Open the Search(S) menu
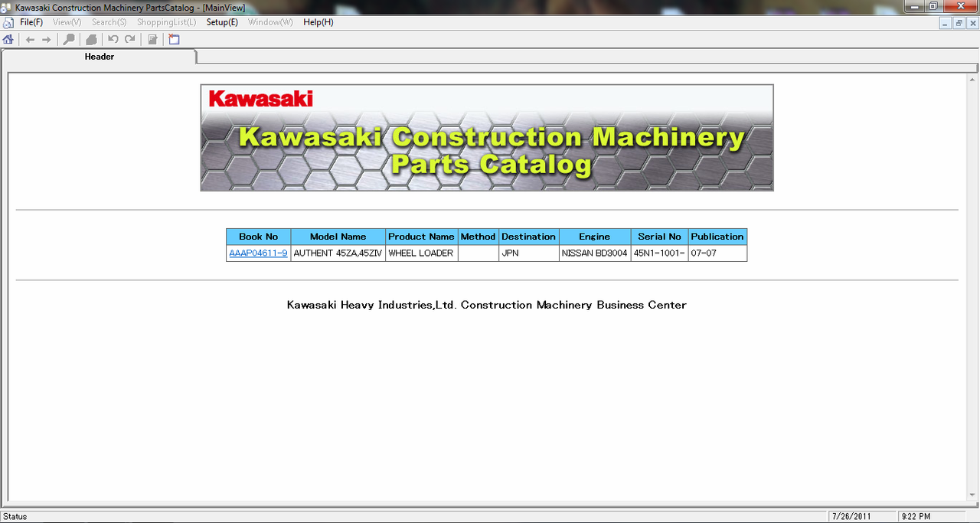The image size is (980, 523). click(x=109, y=22)
